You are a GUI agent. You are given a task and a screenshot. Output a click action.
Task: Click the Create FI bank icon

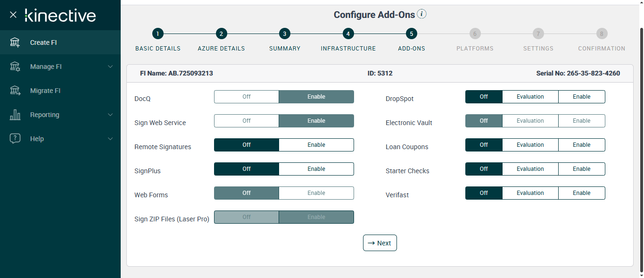coord(15,42)
